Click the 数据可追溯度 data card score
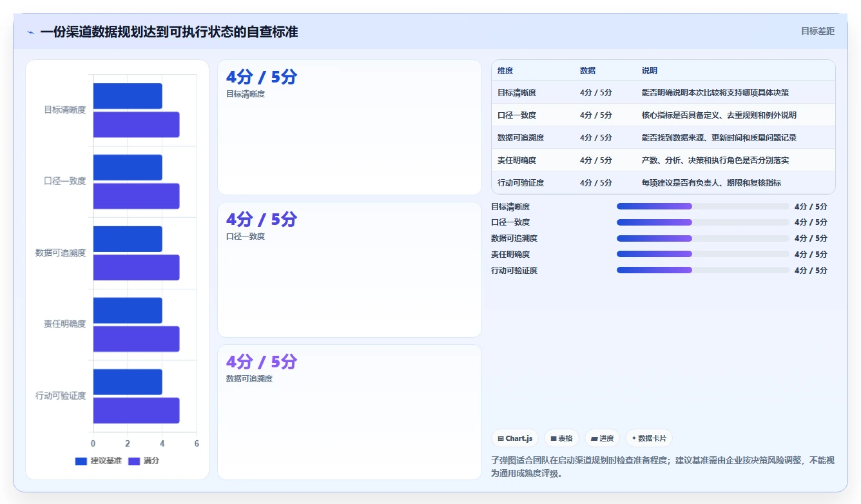This screenshot has height=504, width=861. pos(262,362)
